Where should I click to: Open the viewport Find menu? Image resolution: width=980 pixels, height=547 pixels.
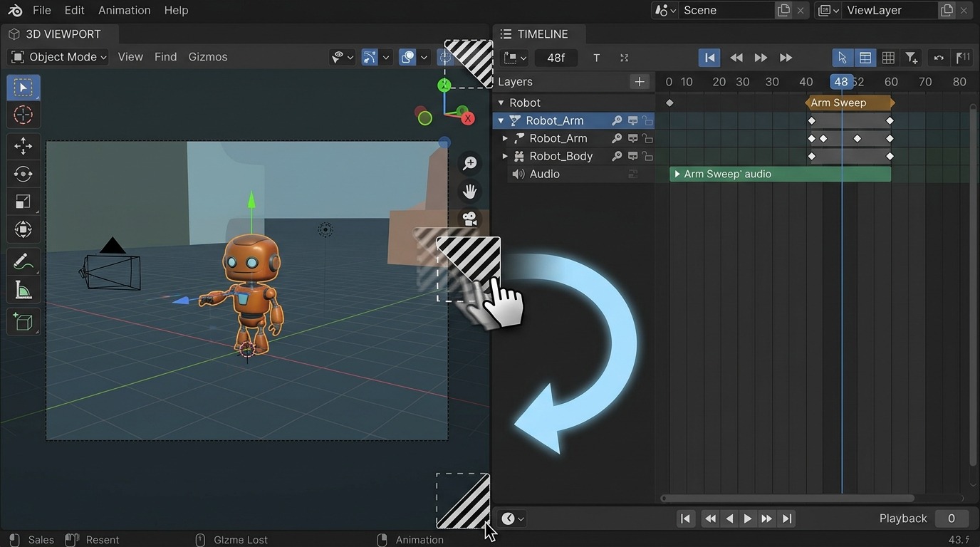(x=165, y=57)
